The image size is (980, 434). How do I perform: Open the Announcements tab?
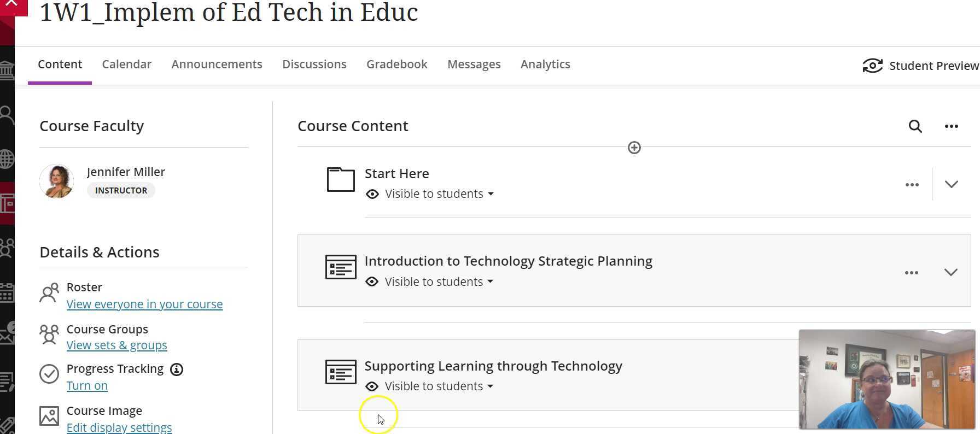click(x=217, y=64)
